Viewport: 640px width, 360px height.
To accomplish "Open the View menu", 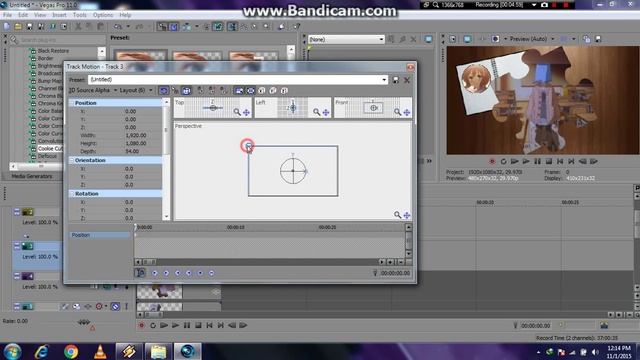I will pos(40,15).
